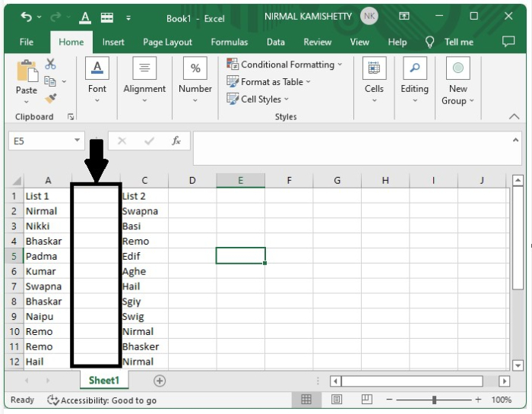The width and height of the screenshot is (532, 414).
Task: Expand the Editing group button
Action: pos(415,80)
